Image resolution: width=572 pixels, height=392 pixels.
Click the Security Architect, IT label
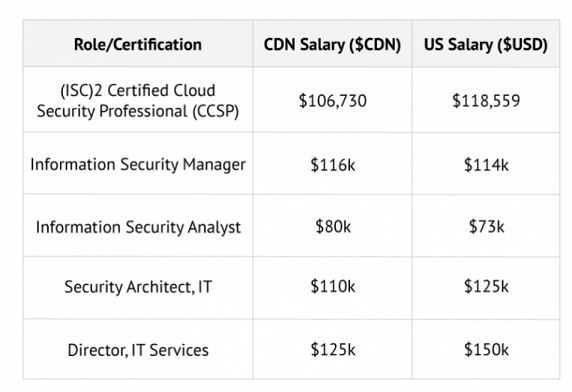(138, 287)
